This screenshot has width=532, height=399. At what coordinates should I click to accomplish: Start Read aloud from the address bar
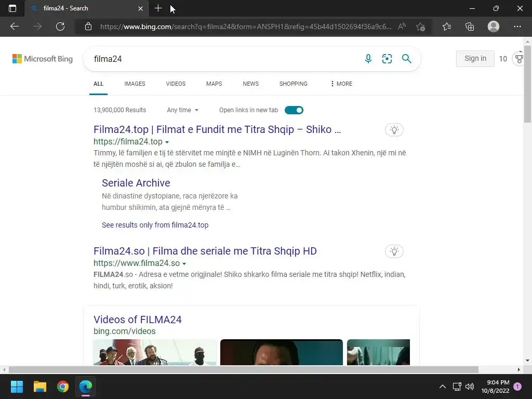[x=402, y=26]
